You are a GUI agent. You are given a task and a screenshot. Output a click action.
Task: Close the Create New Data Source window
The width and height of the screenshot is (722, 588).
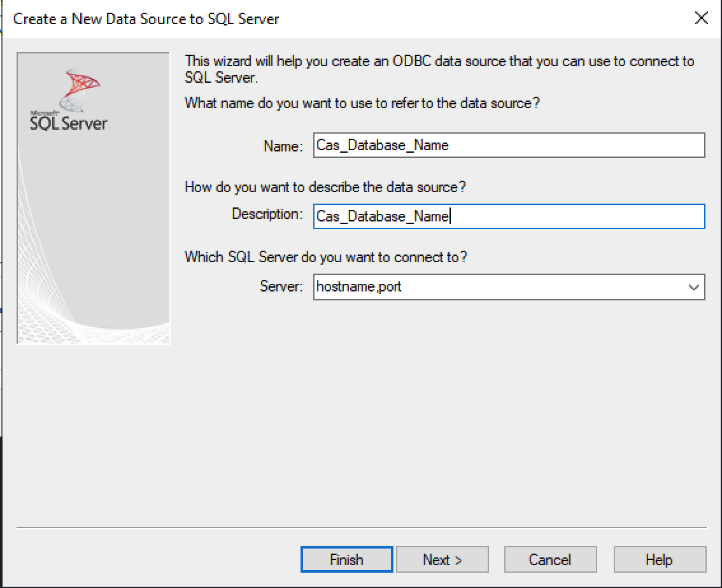(701, 18)
